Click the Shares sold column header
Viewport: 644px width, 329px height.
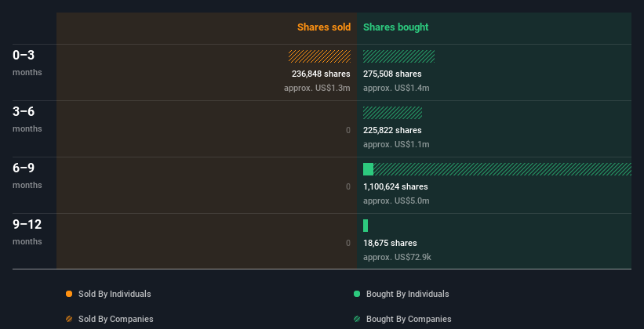(324, 27)
